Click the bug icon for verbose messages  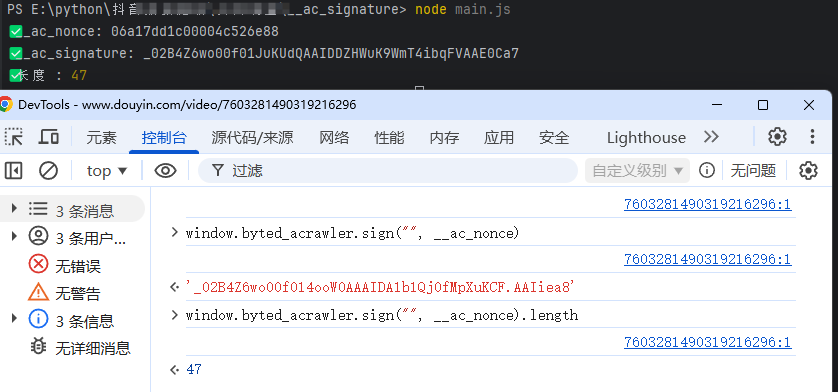38,347
